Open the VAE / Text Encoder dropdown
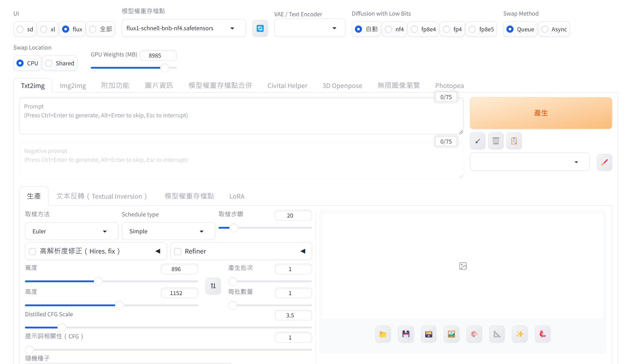631x364 pixels. [x=310, y=28]
